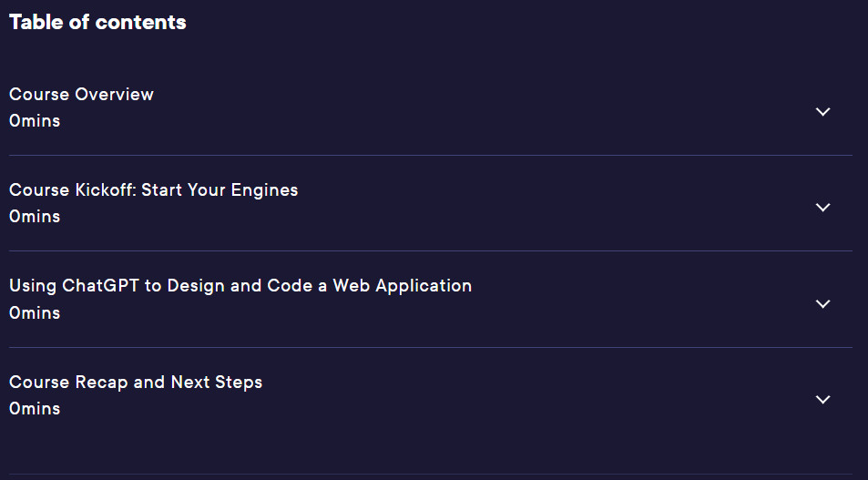Screen dimensions: 868x480
Task: Click 0mins under Course Kickoff
Action: coord(35,217)
